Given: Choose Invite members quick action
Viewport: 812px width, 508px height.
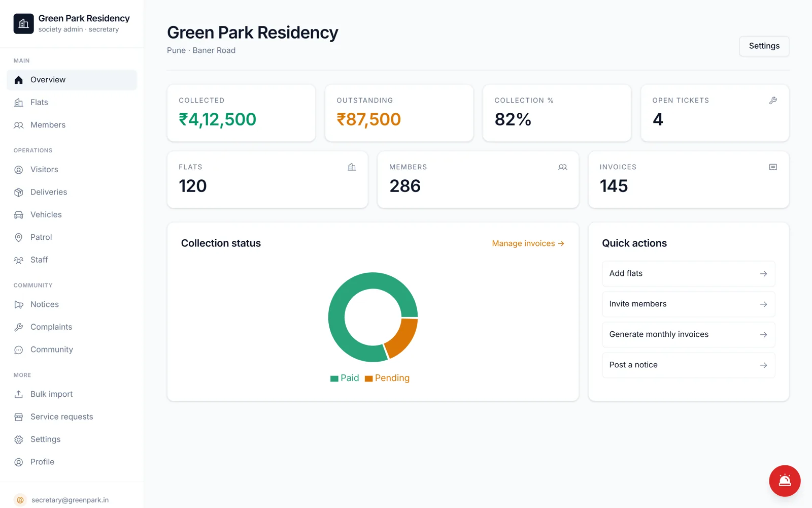Looking at the screenshot, I should [x=688, y=304].
